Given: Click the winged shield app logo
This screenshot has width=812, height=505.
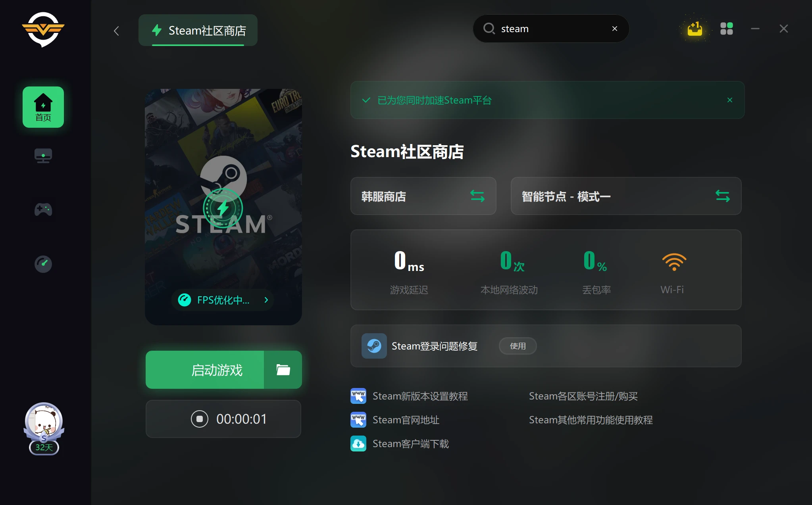Looking at the screenshot, I should (x=43, y=29).
